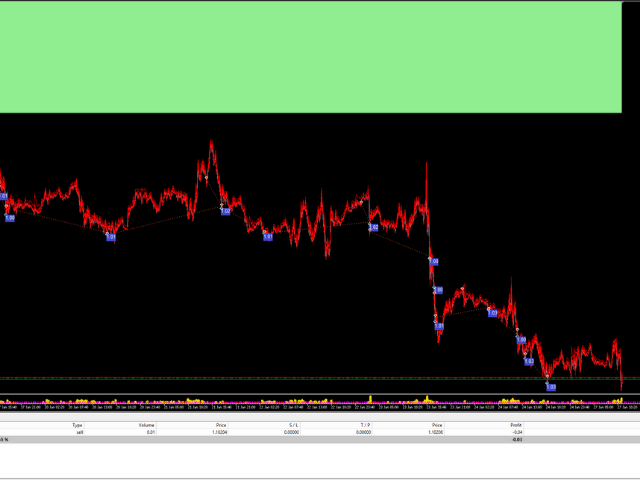The height and width of the screenshot is (480, 640).
Task: Click the highest price peak on the chart
Action: 211,143
